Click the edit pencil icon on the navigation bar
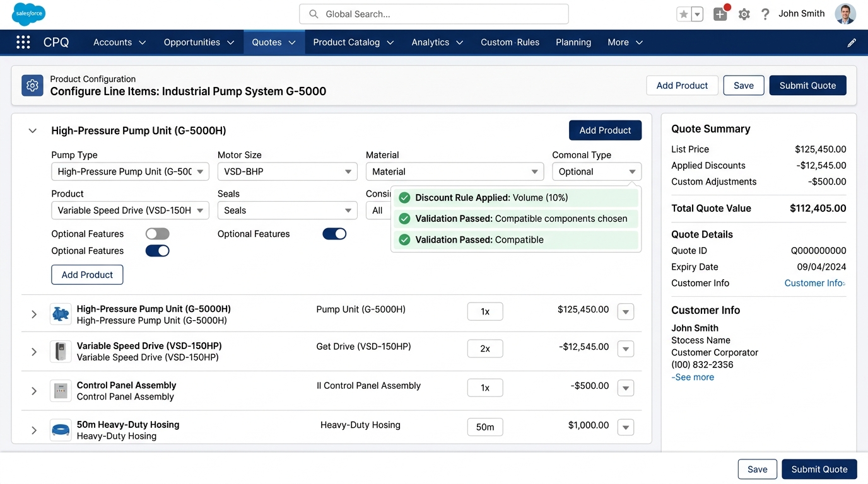 coord(852,42)
